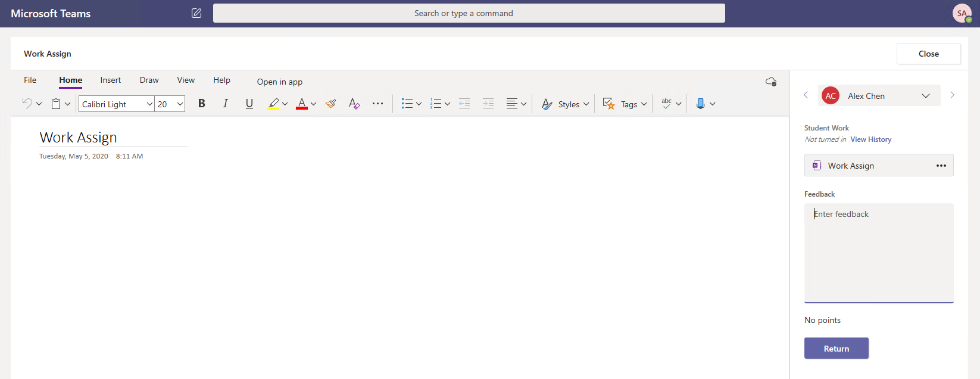Viewport: 980px width, 379px height.
Task: Switch to the Insert tab
Action: coord(111,80)
